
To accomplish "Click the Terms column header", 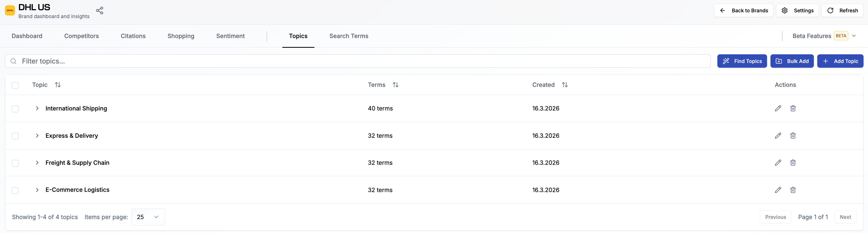I will click(376, 85).
